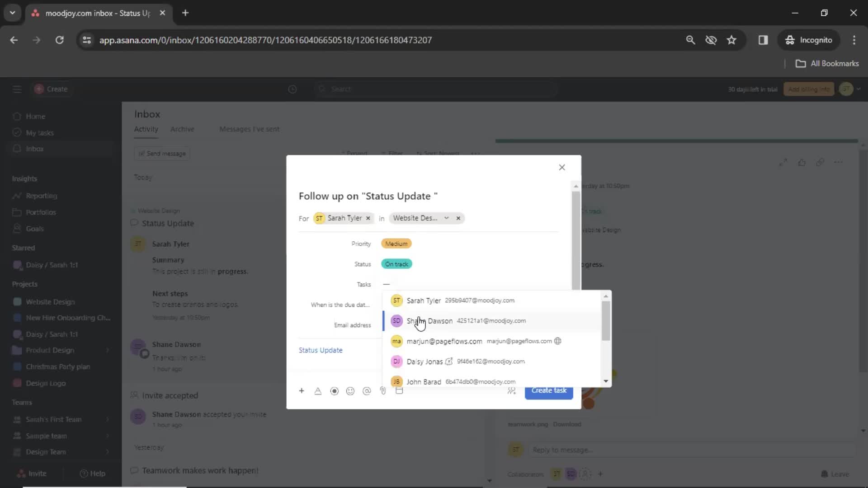Toggle the Teamwork makes happen checkbox
This screenshot has width=868, height=488.
[x=133, y=470]
